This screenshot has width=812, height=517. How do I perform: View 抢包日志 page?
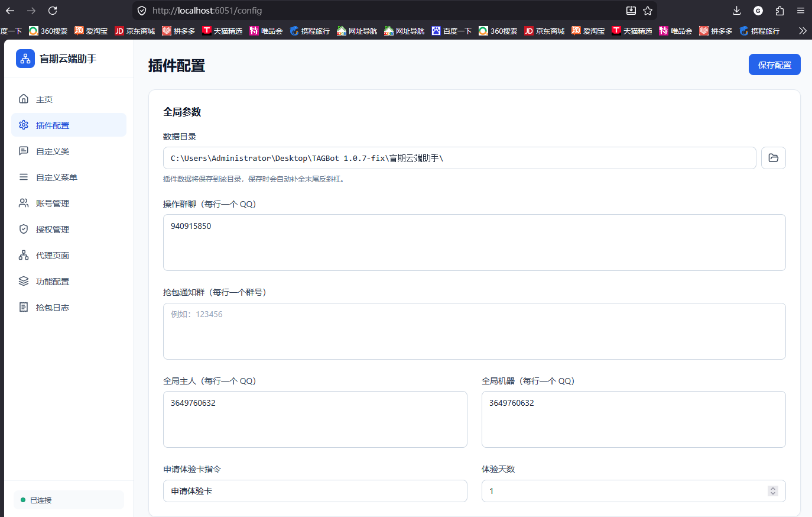[69, 307]
